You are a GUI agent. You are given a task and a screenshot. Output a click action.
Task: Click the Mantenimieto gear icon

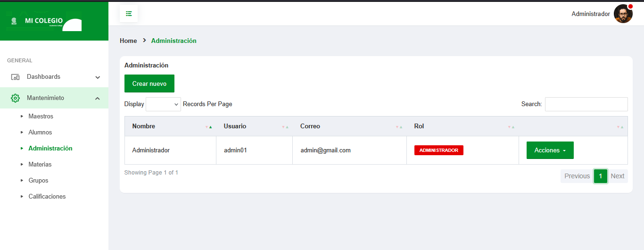click(15, 98)
